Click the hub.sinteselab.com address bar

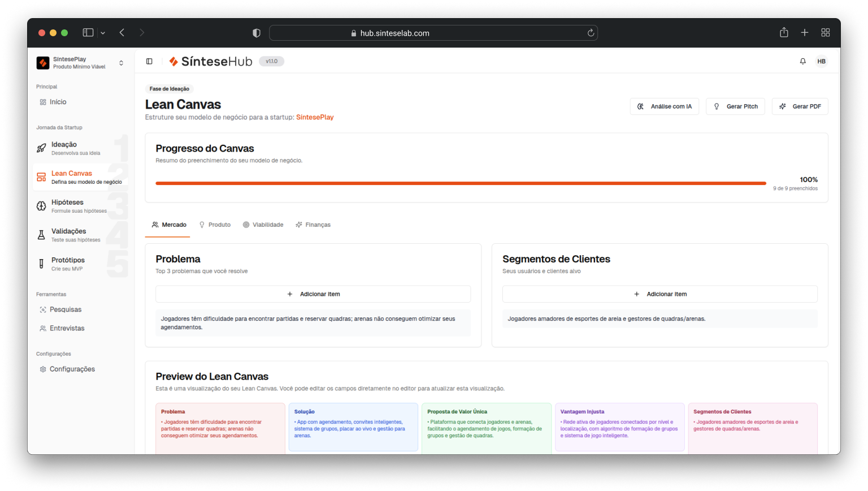pos(433,33)
